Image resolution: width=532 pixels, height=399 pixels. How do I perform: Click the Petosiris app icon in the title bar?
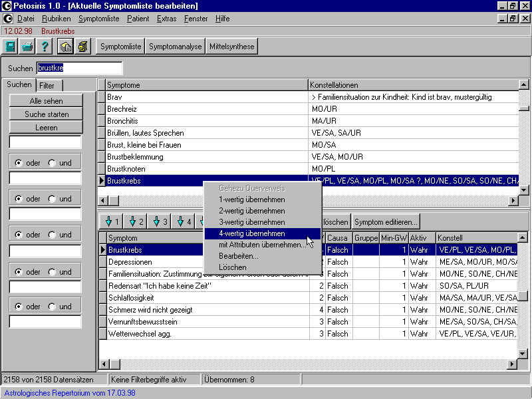(x=7, y=6)
